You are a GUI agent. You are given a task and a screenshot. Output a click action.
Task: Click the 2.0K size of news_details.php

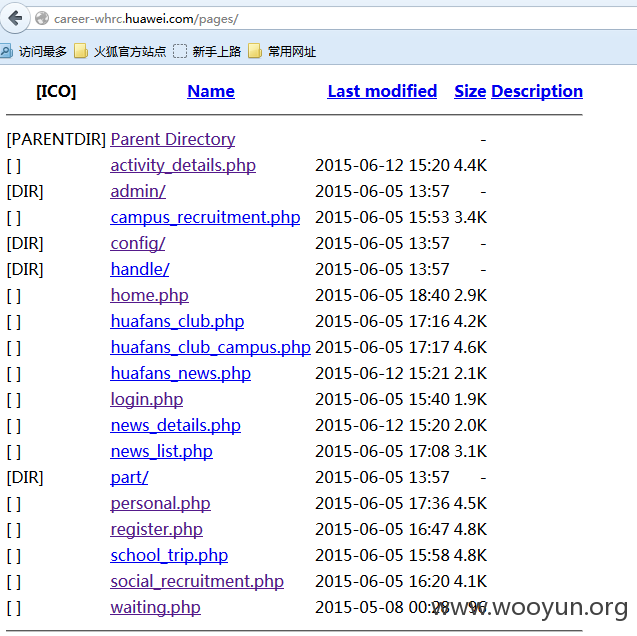(470, 425)
